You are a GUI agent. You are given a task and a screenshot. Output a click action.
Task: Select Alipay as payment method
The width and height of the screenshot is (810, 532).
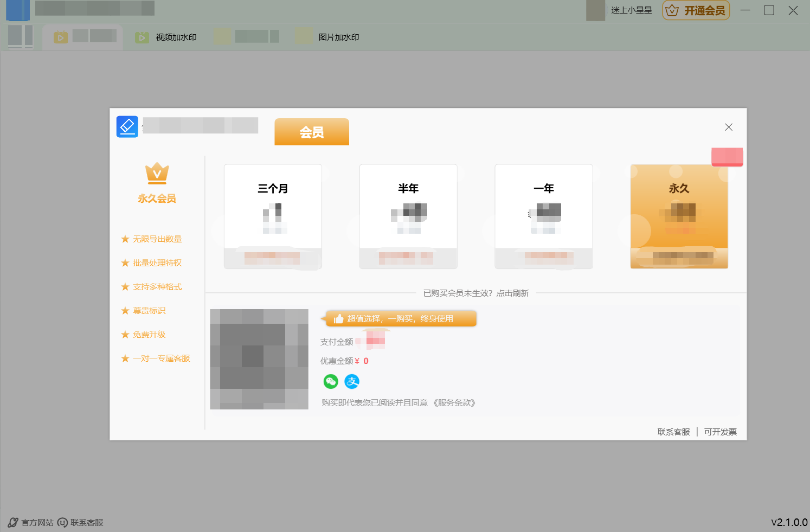click(x=352, y=381)
